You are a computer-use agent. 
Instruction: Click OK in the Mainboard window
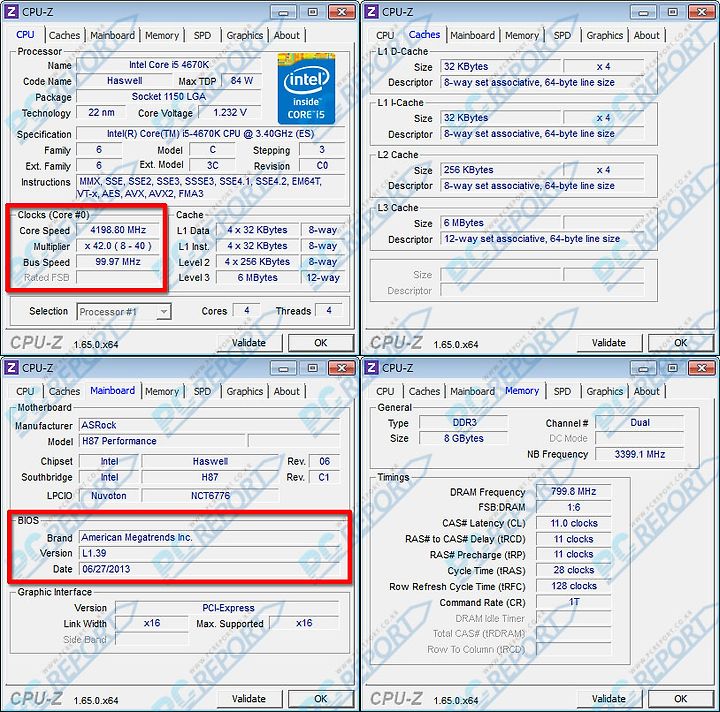pyautogui.click(x=321, y=699)
